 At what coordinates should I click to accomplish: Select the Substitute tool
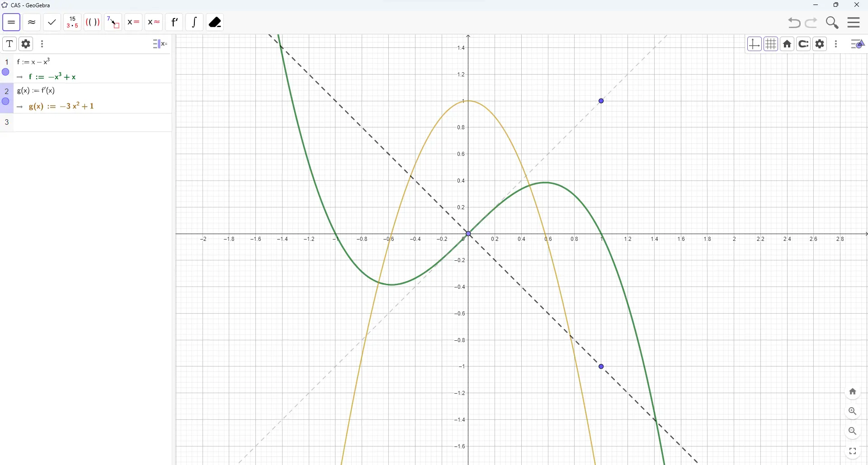click(113, 22)
